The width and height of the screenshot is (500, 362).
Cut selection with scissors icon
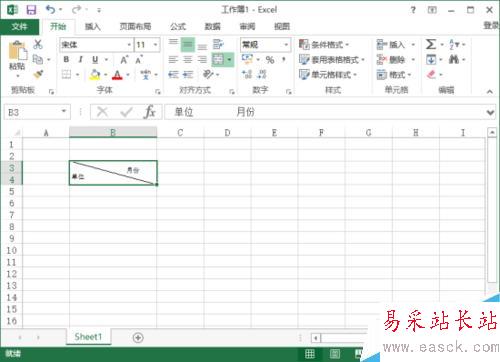click(38, 44)
